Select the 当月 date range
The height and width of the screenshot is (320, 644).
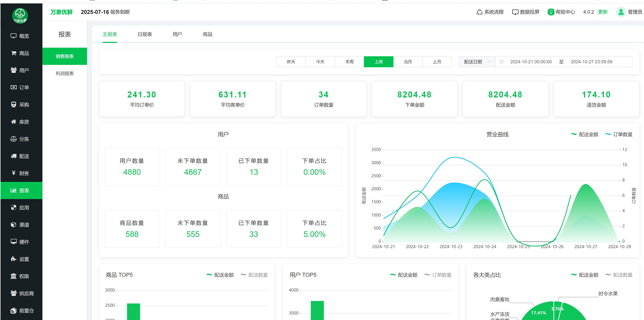point(408,62)
